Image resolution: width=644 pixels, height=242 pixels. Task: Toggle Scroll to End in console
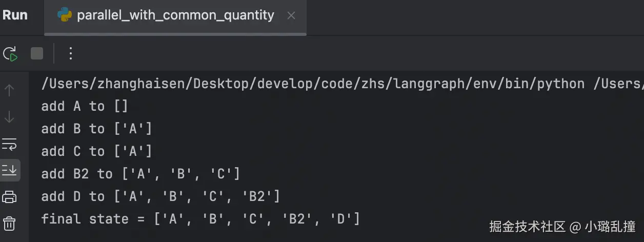[9, 170]
